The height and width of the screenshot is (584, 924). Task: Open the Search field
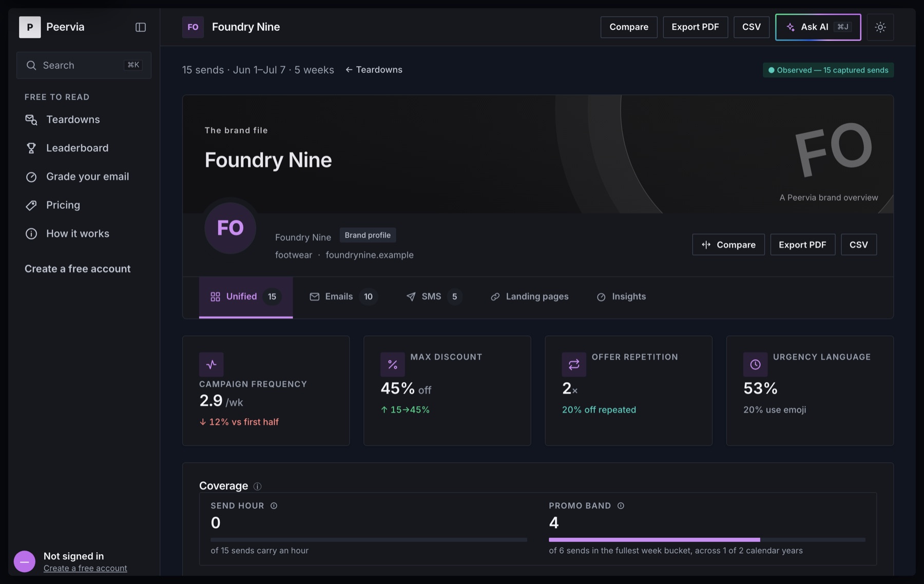click(84, 65)
